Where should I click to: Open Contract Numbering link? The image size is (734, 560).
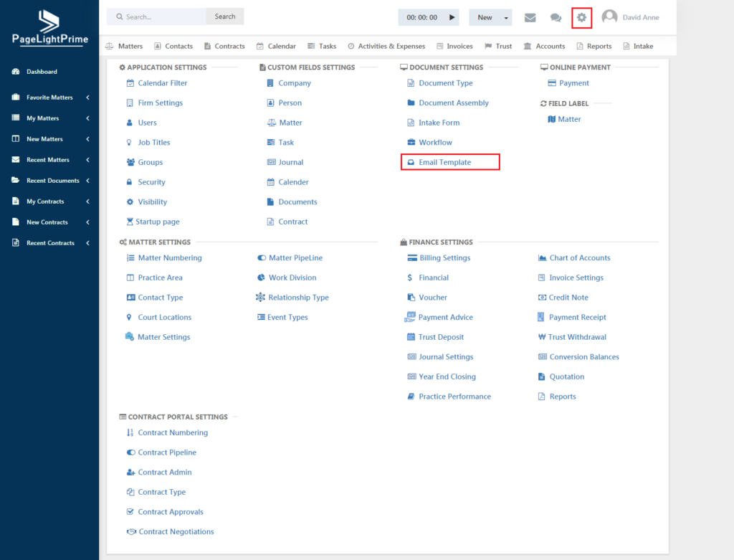(x=173, y=432)
